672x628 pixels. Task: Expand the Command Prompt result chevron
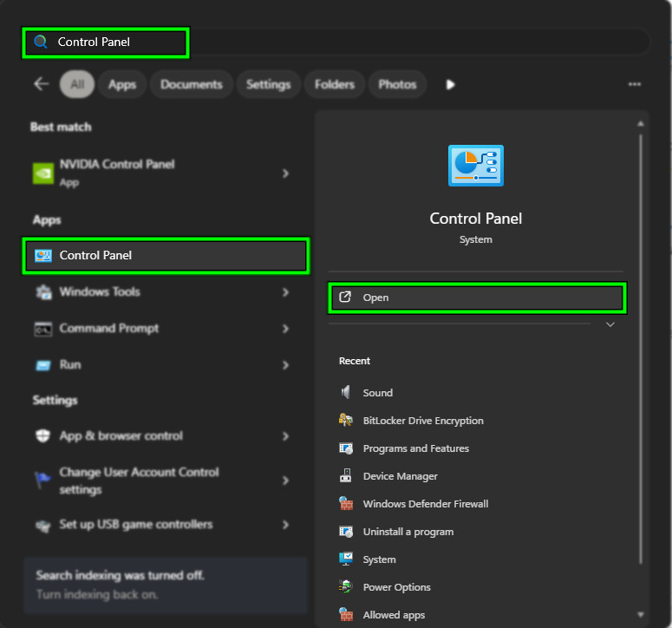(x=285, y=329)
